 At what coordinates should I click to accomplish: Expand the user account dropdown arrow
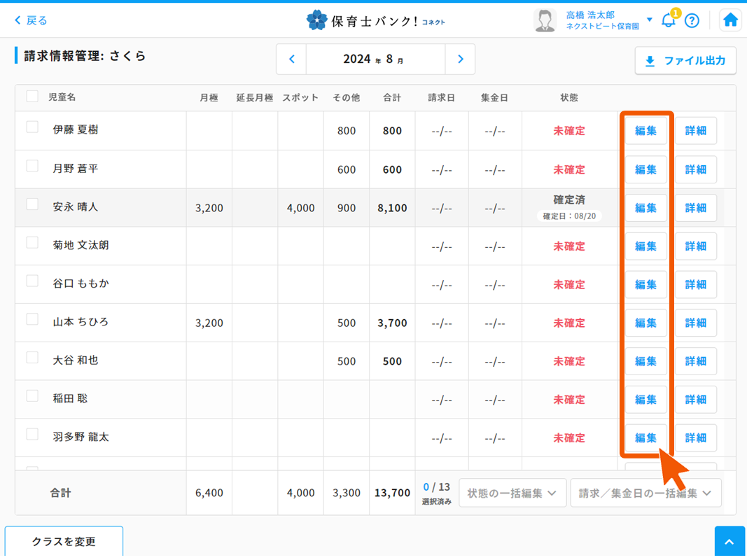(x=650, y=20)
